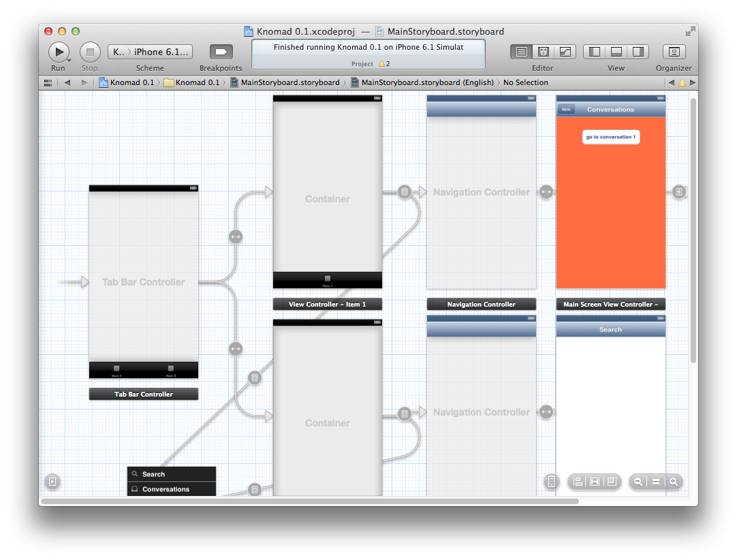Zoom in the storyboard canvas
This screenshot has height=560, width=737.
[x=674, y=482]
